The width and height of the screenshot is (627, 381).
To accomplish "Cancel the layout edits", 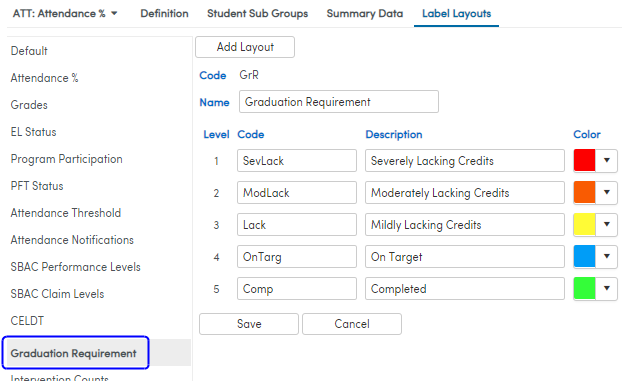I will click(x=352, y=324).
